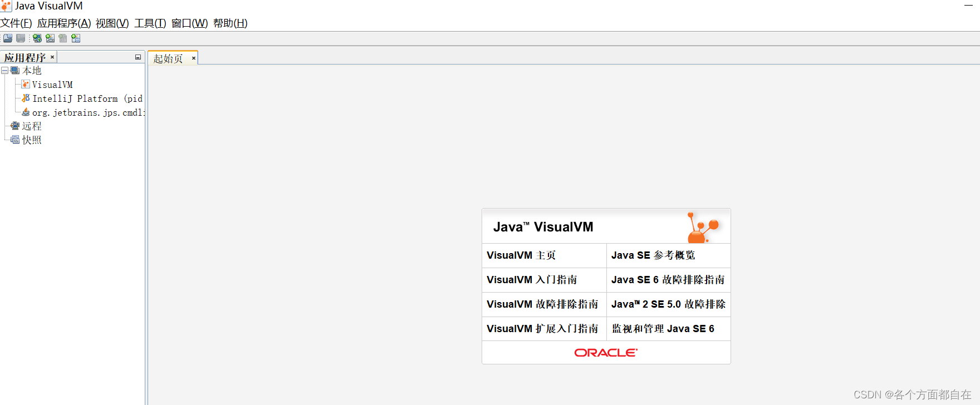Minimize the 应用程序 panel with its button
Viewport: 980px width, 405px height.
(138, 57)
